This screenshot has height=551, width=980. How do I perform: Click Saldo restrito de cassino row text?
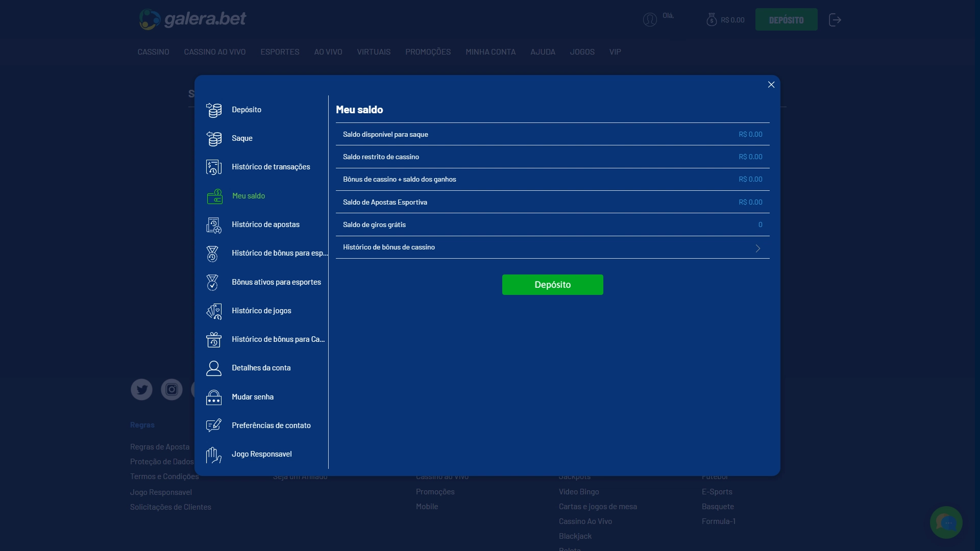coord(381,157)
